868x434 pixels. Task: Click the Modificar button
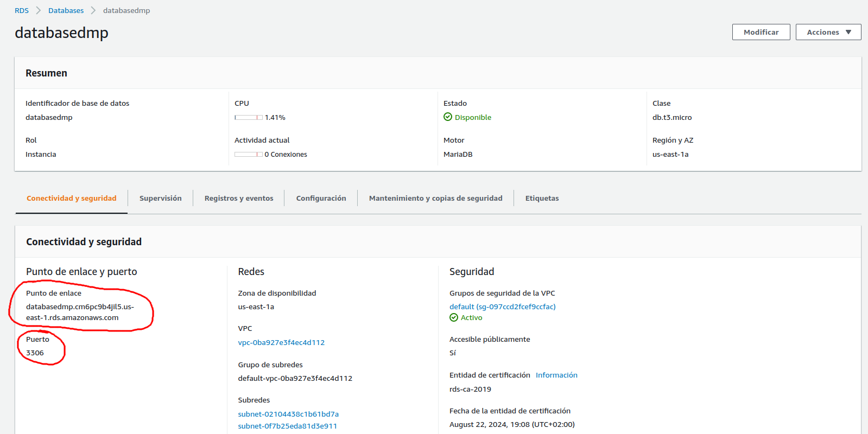pyautogui.click(x=761, y=32)
